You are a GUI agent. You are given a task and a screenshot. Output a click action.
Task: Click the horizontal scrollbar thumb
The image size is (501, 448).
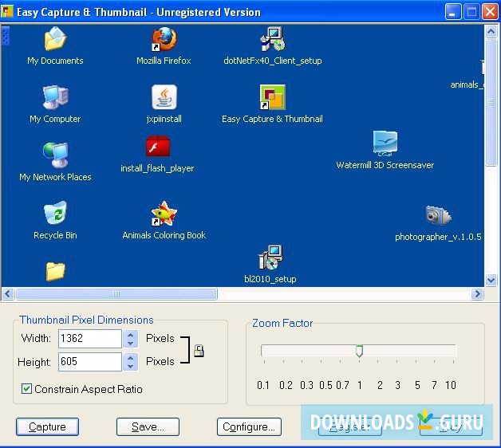pyautogui.click(x=116, y=293)
